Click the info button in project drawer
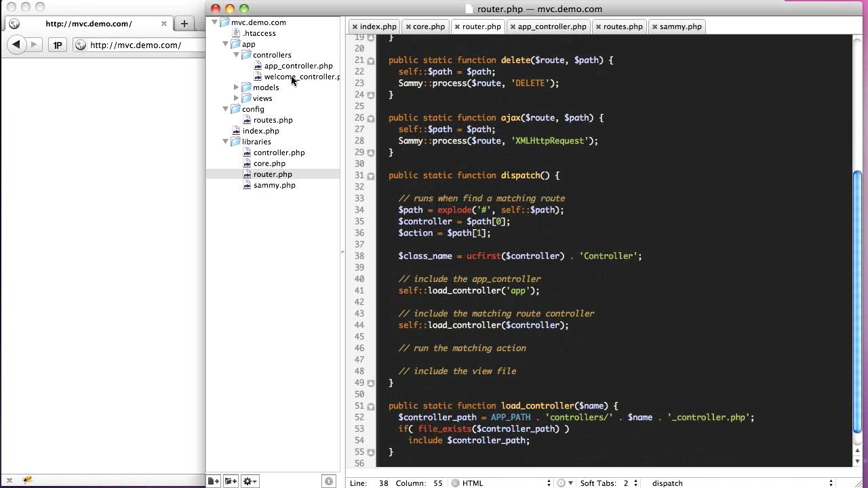 pos(329,481)
